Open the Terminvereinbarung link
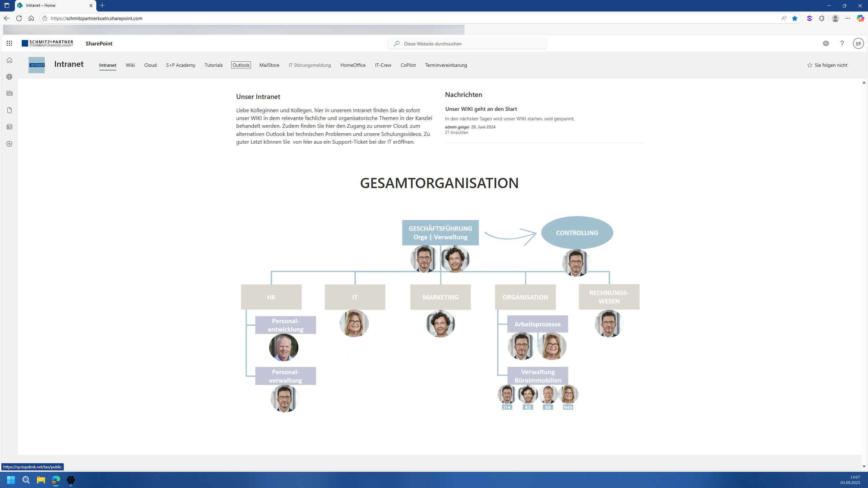Screen dimensions: 868x488 (x=446, y=65)
